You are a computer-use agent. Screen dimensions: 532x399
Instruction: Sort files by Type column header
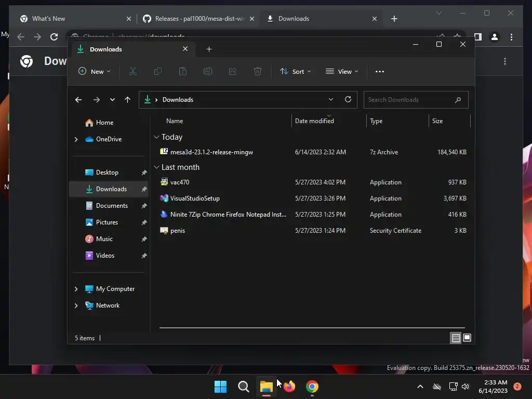coord(376,121)
